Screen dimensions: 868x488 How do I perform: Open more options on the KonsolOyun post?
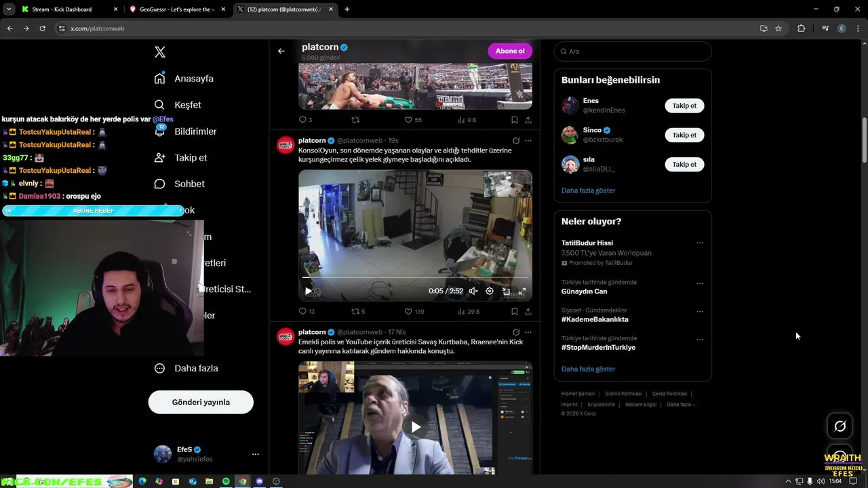point(528,141)
